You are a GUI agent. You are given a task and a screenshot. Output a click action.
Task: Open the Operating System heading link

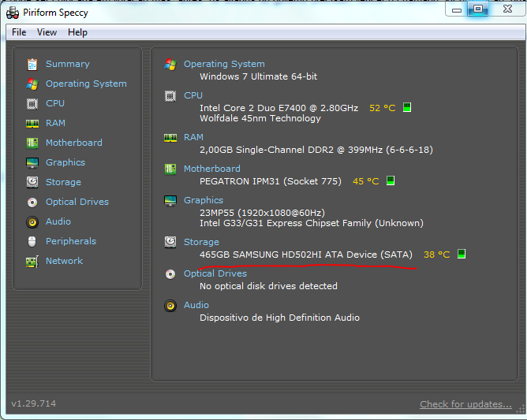tap(224, 64)
